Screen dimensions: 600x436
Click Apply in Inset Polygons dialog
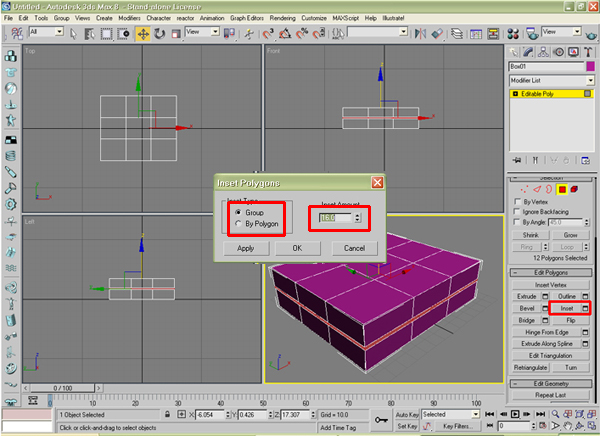point(245,247)
